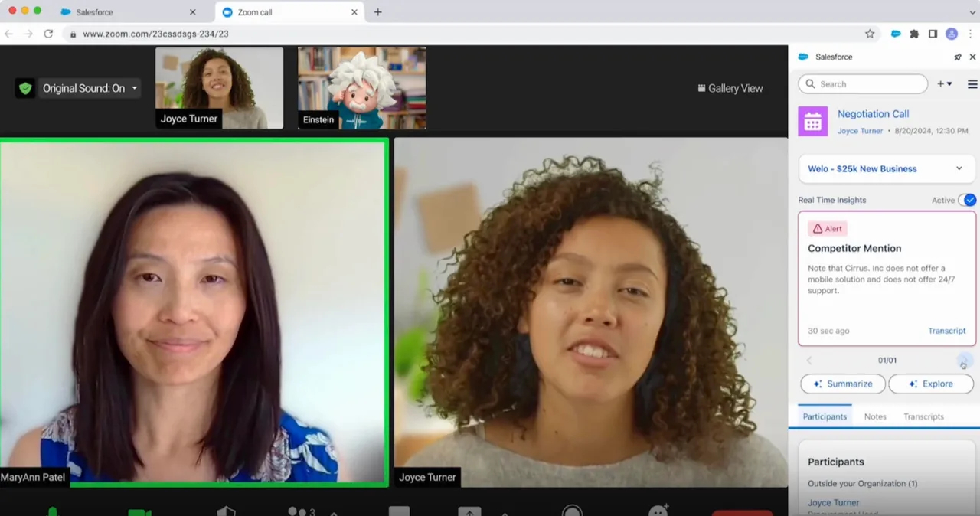Reload the current page
Viewport: 980px width, 516px height.
point(48,34)
